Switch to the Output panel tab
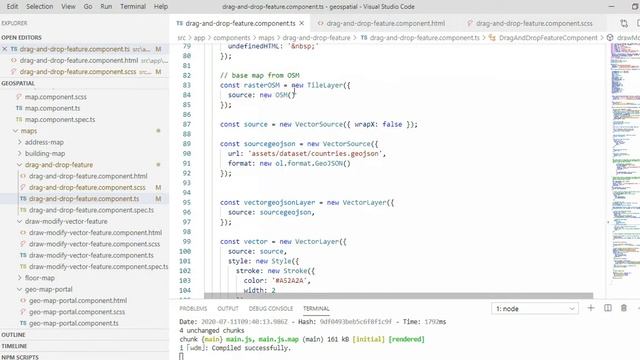 [228, 309]
